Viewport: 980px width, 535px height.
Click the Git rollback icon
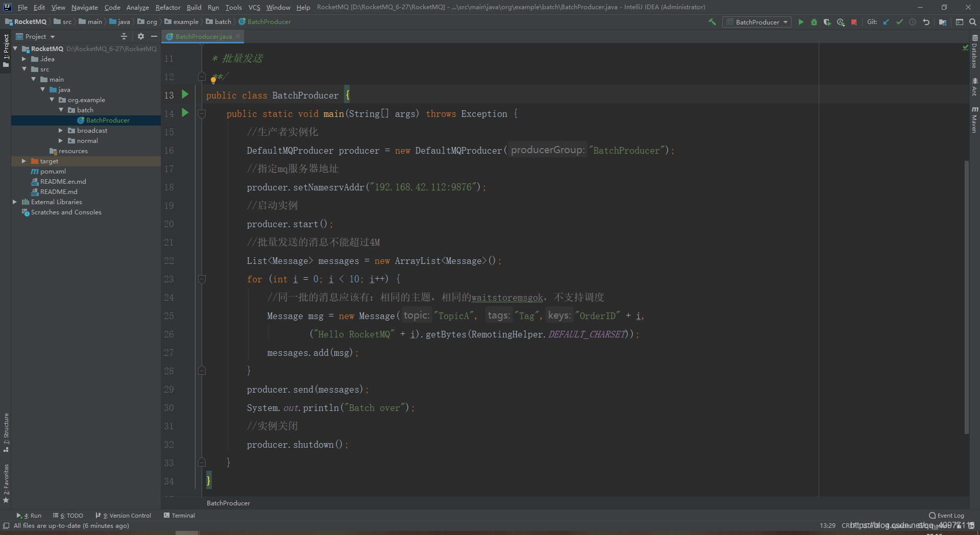926,22
